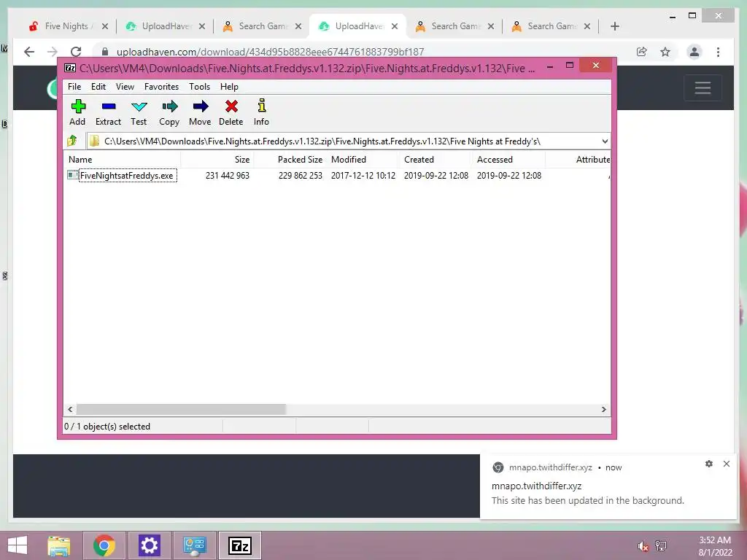Open the Help menu

[x=229, y=87]
